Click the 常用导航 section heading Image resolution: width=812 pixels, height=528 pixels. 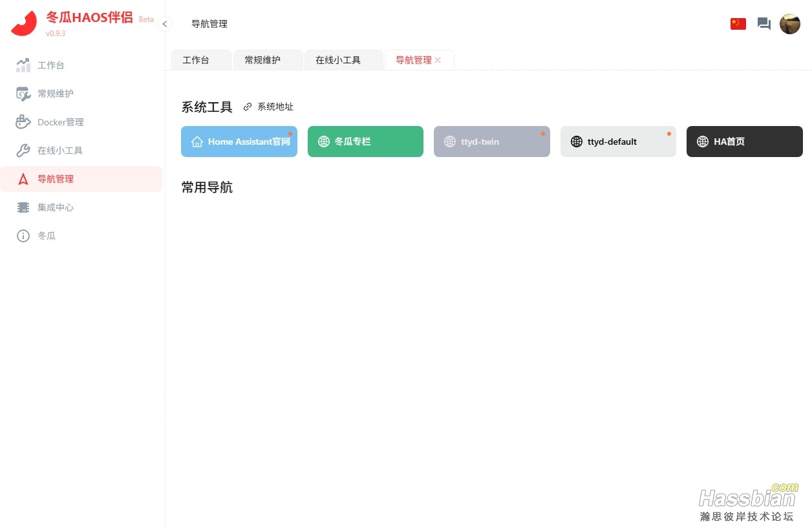click(207, 187)
